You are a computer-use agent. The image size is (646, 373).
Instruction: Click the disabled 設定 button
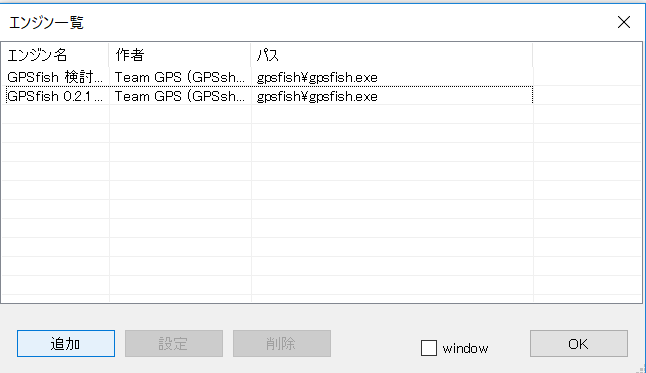pyautogui.click(x=174, y=343)
